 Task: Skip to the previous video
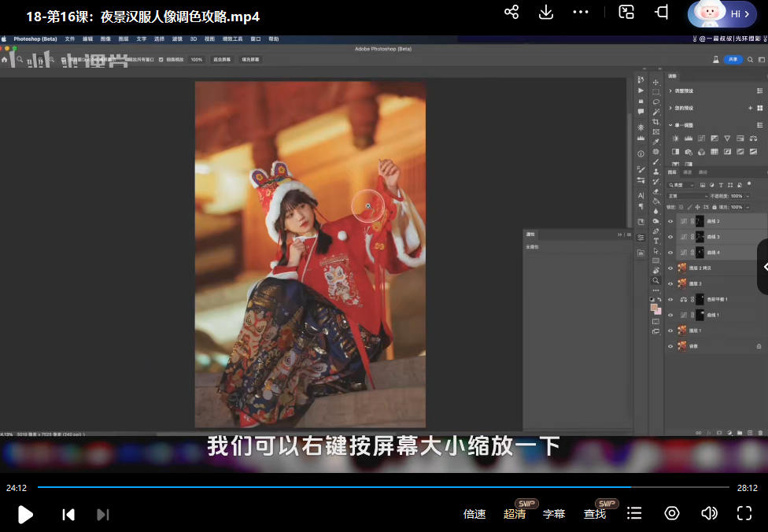[x=68, y=514]
